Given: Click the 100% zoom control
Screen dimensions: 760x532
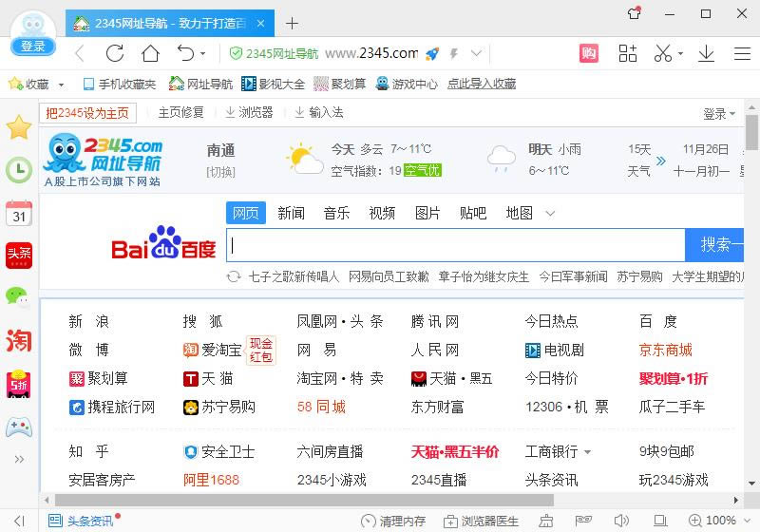Looking at the screenshot, I should click(712, 521).
